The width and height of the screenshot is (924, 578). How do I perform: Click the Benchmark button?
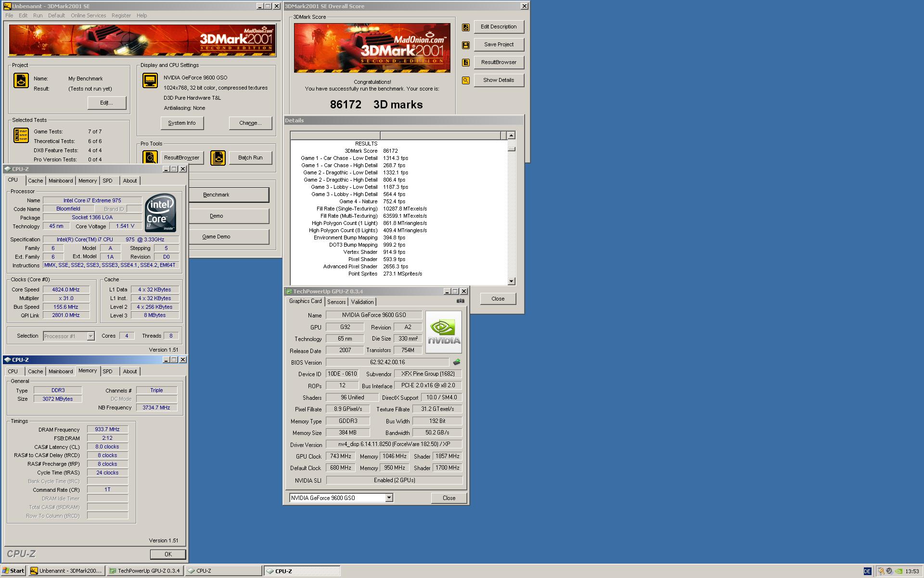pyautogui.click(x=228, y=195)
